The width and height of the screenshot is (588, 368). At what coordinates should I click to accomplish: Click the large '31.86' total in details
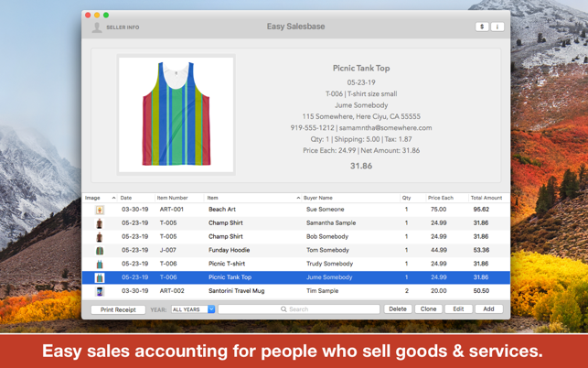coord(361,166)
